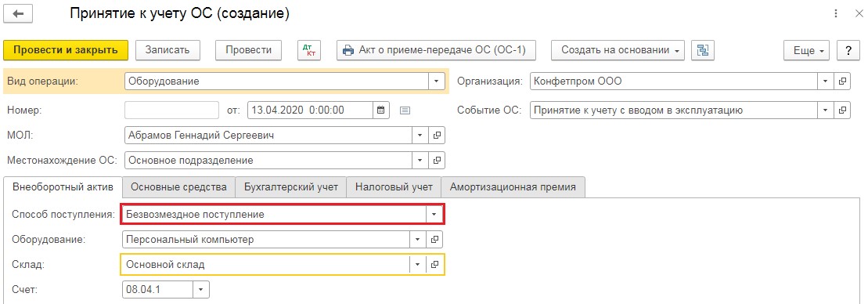Viewport: 868px width, 304px height.
Task: Expand the Счет 08.04.1 dropdown
Action: click(x=201, y=289)
